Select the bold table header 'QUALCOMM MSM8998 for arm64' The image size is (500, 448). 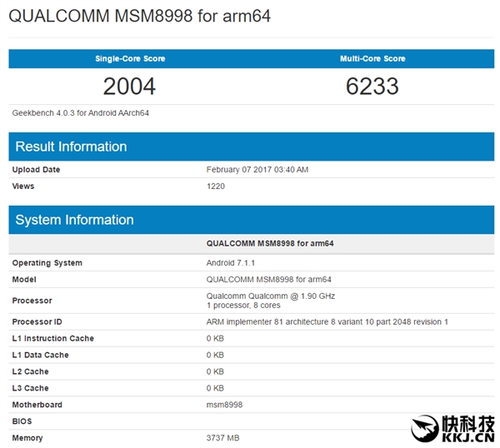(x=270, y=243)
